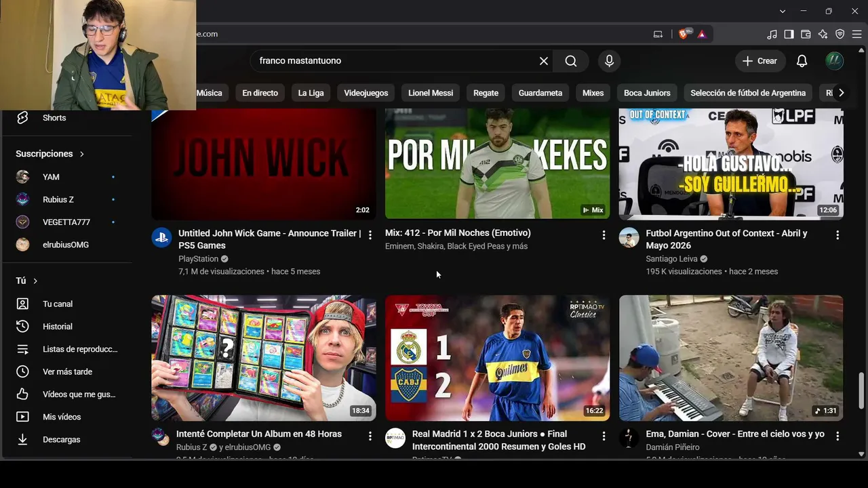The image size is (868, 488).
Task: Expand the Suscripciones section
Action: (x=50, y=154)
